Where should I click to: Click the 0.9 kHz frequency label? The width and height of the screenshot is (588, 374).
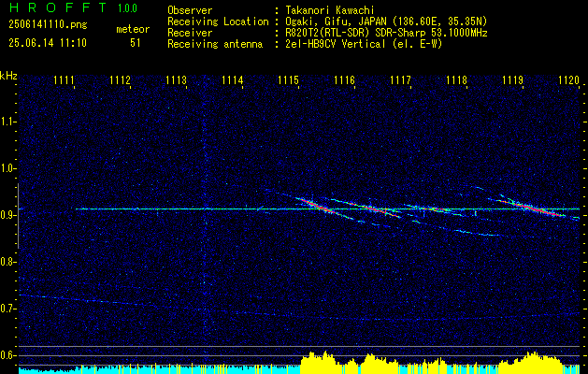[7, 215]
